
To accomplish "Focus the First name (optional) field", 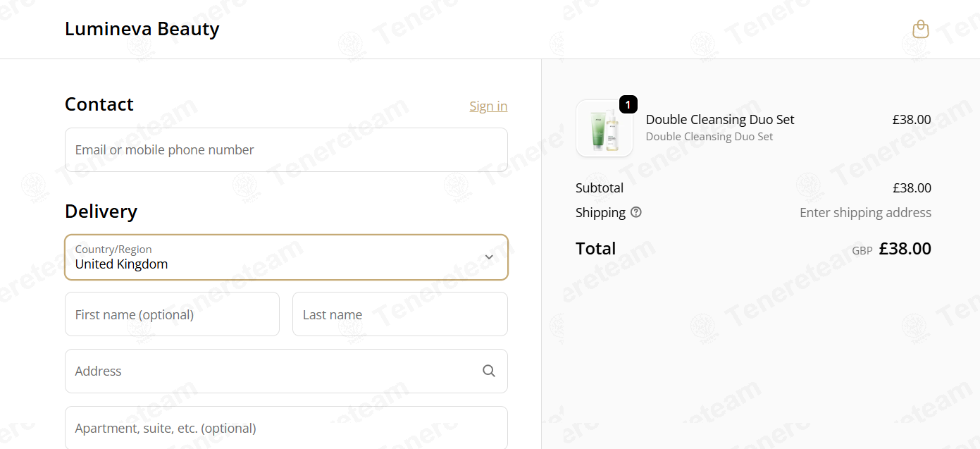I will (x=172, y=314).
